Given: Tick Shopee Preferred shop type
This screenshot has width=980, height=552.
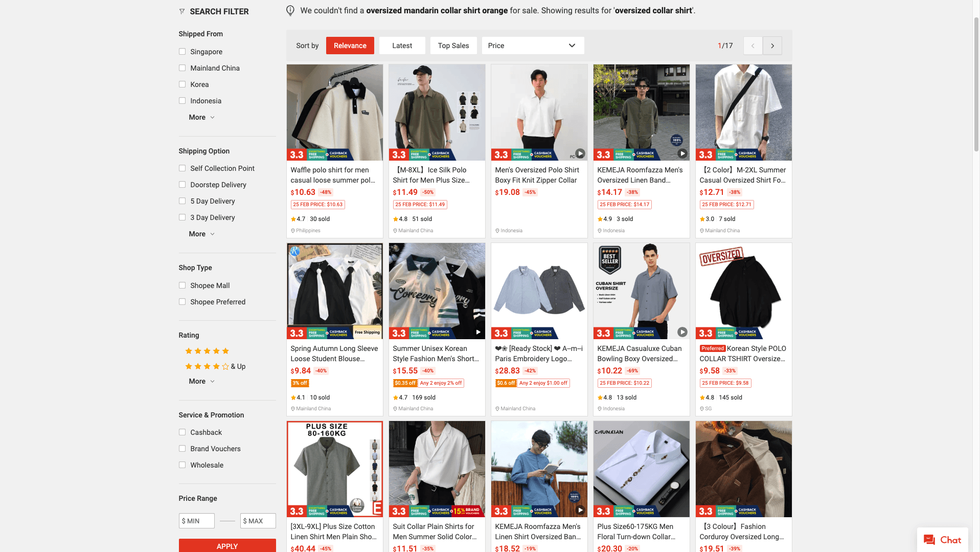Looking at the screenshot, I should (x=182, y=302).
